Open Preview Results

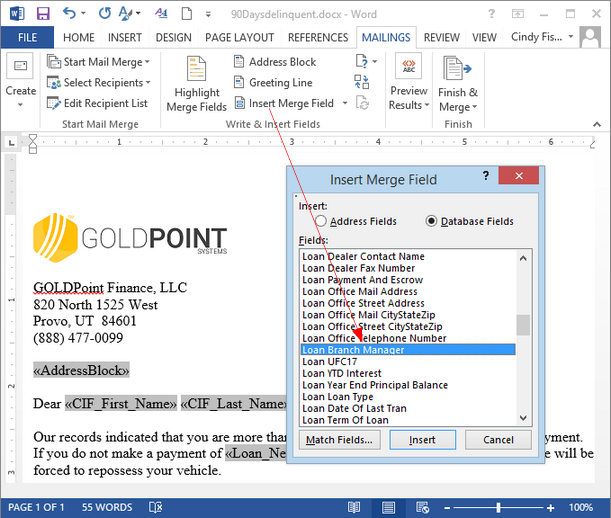(408, 83)
